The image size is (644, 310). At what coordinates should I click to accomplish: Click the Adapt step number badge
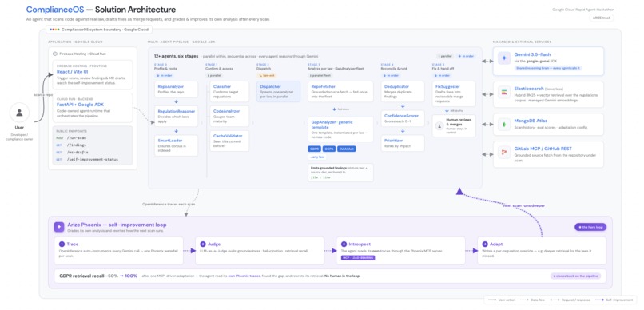tap(485, 244)
